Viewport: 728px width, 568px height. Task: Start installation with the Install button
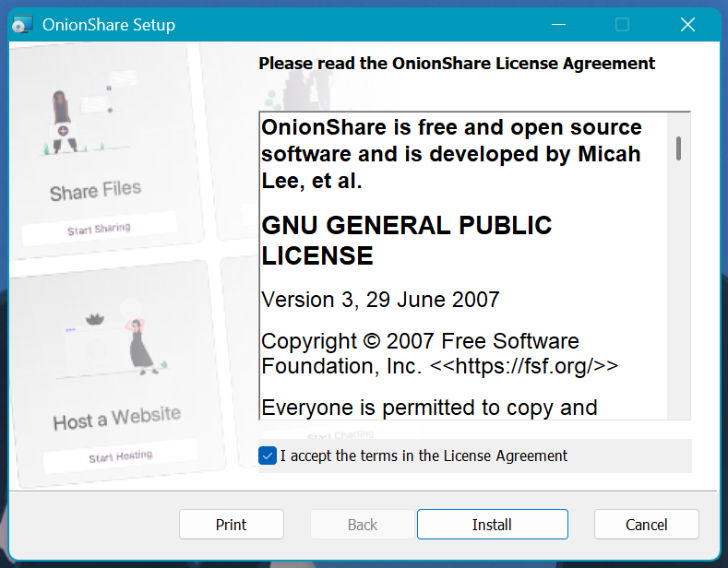pyautogui.click(x=492, y=525)
